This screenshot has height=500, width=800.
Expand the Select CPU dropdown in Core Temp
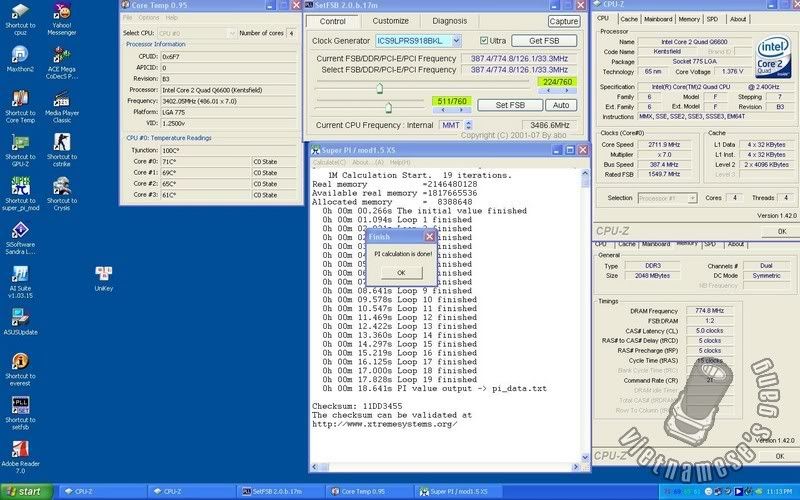coord(232,33)
